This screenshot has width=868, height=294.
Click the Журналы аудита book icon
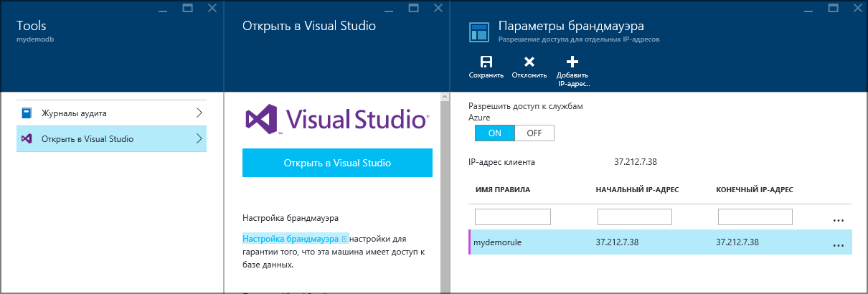27,113
